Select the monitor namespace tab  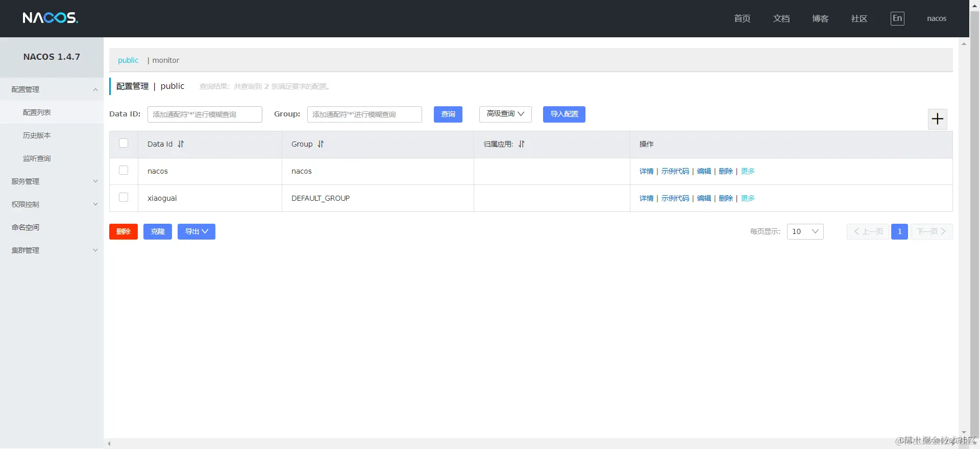pos(165,60)
